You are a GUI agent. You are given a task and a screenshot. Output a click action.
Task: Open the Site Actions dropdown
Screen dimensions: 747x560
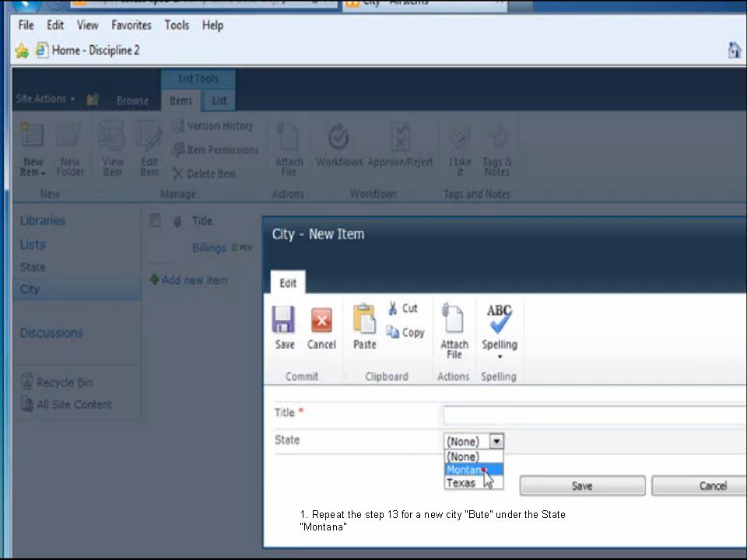(x=44, y=99)
